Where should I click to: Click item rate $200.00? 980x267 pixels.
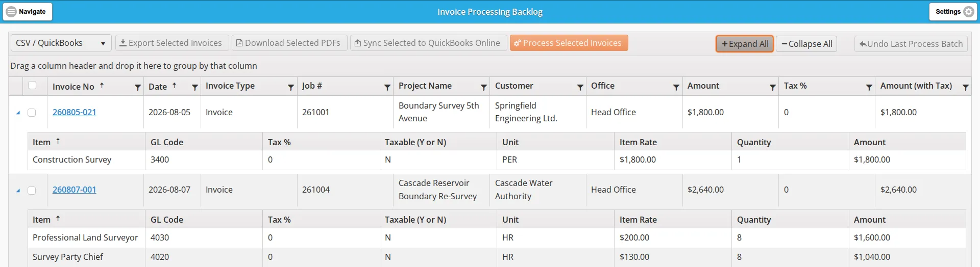(634, 237)
